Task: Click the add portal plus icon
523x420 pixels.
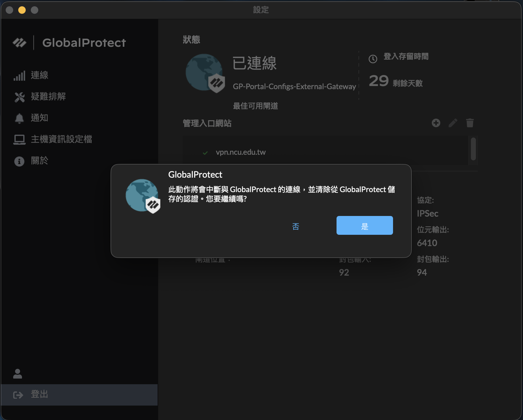Action: [436, 123]
